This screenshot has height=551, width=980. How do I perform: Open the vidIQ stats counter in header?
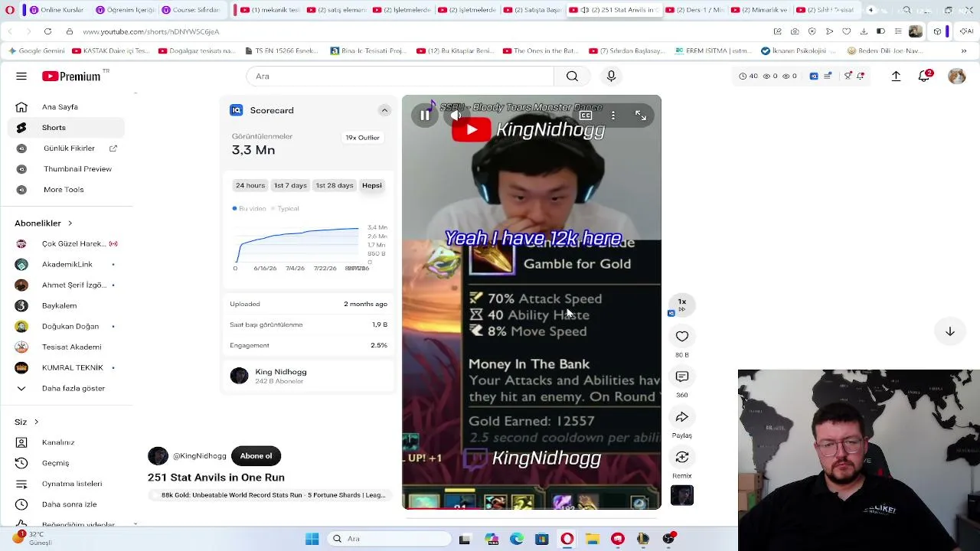click(768, 77)
